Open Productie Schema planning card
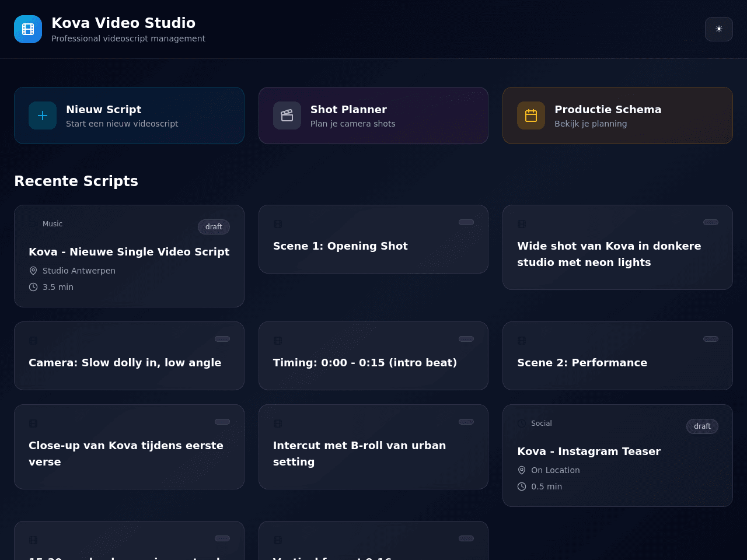Image resolution: width=747 pixels, height=560 pixels. tap(617, 116)
